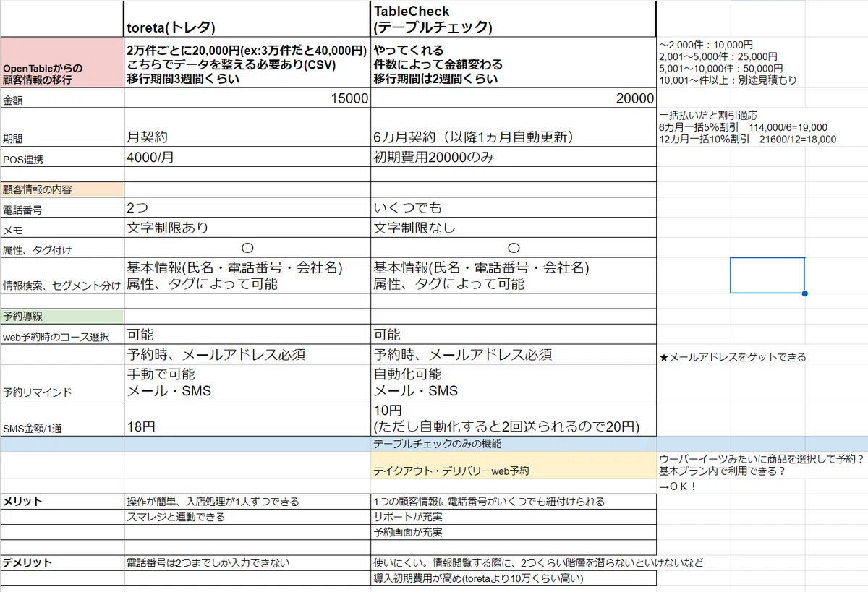Select the '初期費用20000のみ' cell

513,156
